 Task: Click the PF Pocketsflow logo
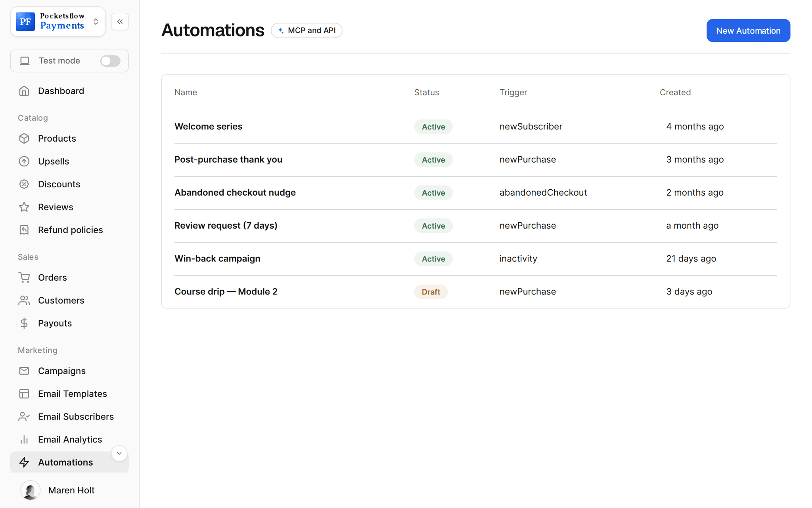(x=25, y=21)
